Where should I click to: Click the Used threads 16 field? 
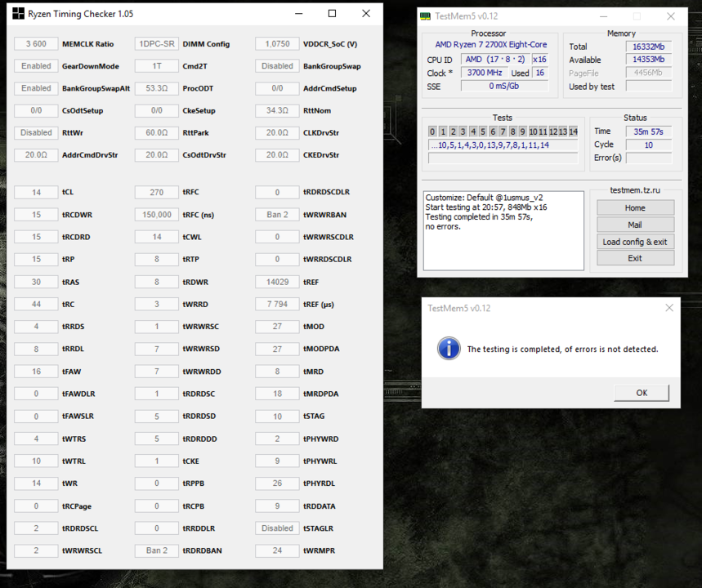[x=540, y=73]
